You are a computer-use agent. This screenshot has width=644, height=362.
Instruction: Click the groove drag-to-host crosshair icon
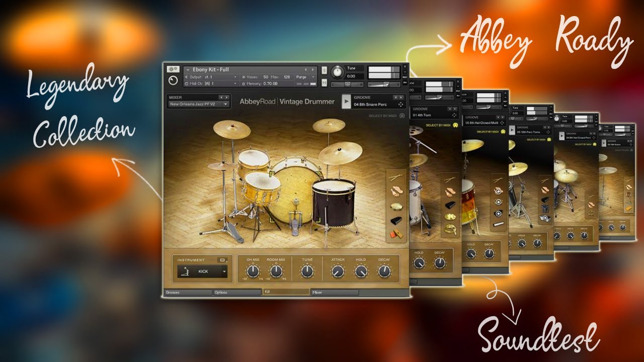[x=400, y=105]
